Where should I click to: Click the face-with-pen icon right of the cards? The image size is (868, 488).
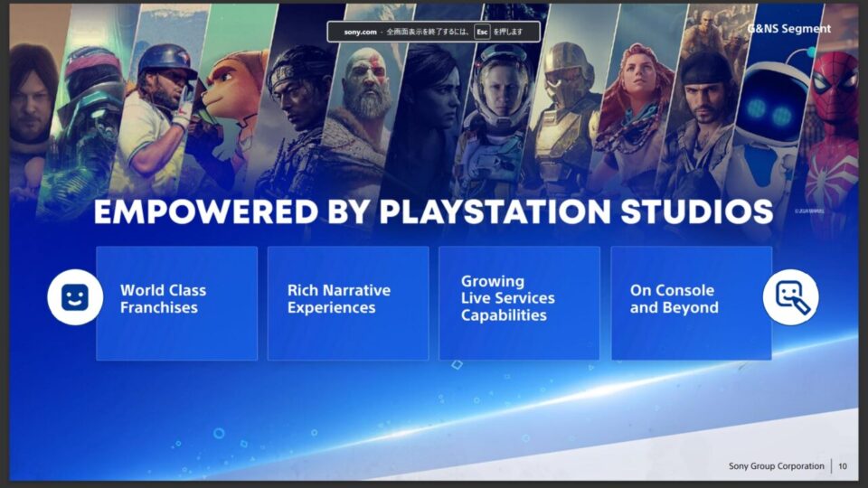coord(790,297)
